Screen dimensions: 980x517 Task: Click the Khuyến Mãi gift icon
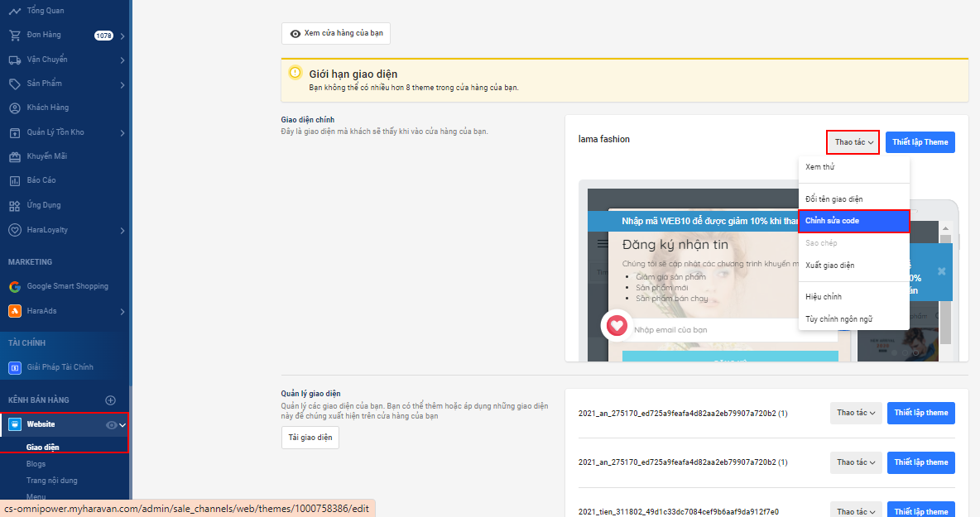coord(14,156)
